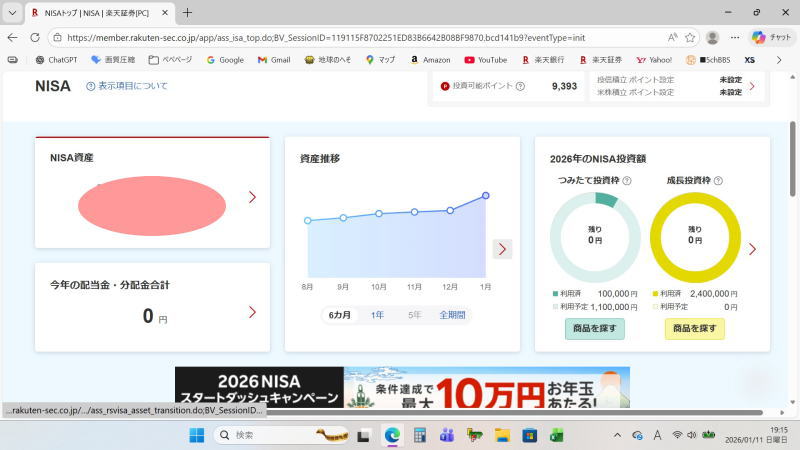
Task: Add page to favorites with star icon
Action: click(x=690, y=37)
